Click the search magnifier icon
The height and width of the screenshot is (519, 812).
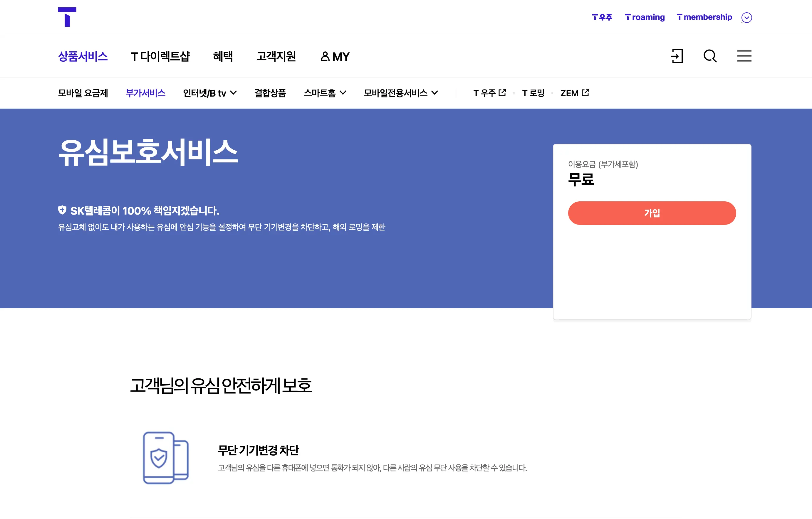coord(710,56)
